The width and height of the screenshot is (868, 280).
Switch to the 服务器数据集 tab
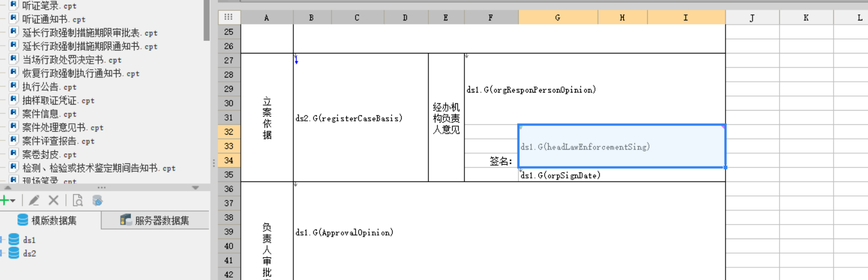pos(155,221)
